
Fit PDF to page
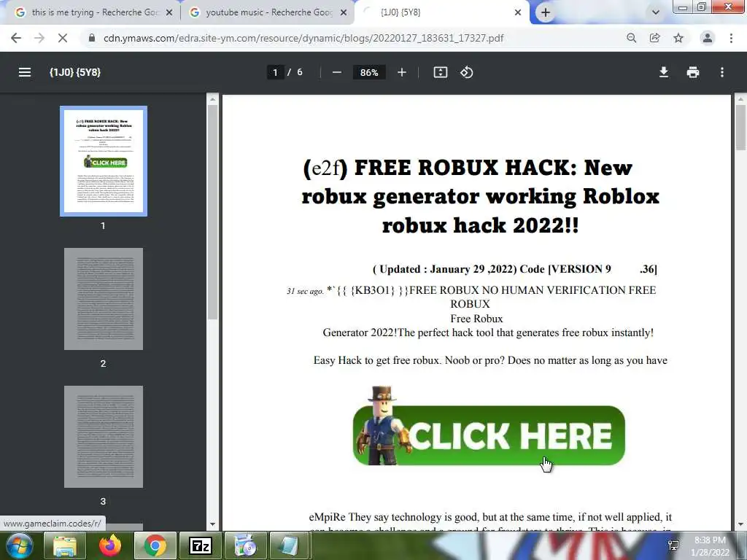point(440,72)
